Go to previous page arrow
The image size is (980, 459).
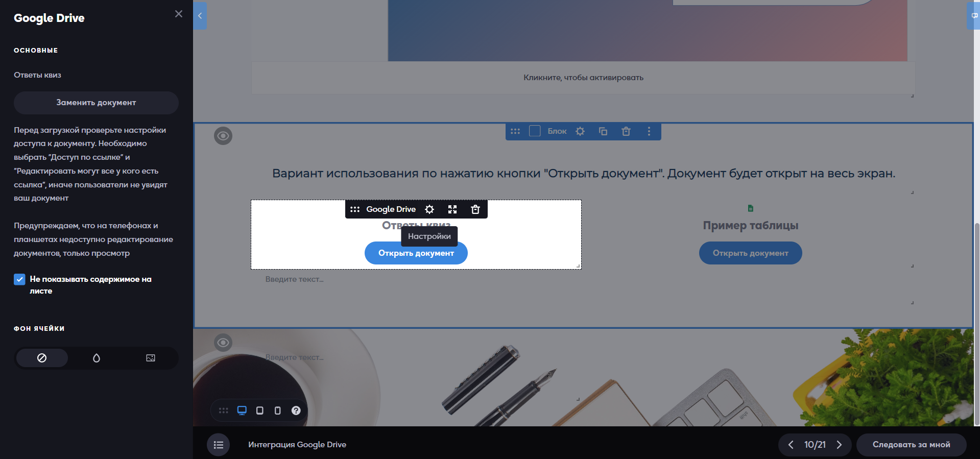[x=791, y=445]
